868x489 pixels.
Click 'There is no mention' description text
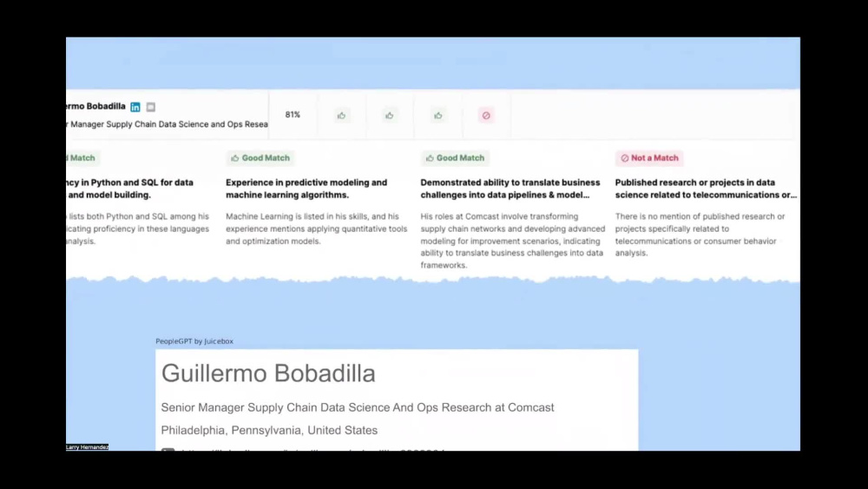coord(700,235)
